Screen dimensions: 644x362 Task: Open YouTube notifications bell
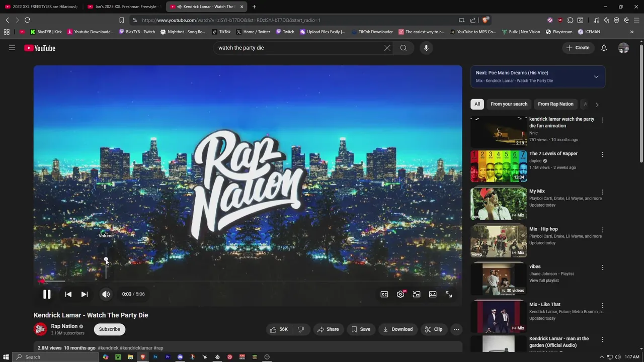pyautogui.click(x=604, y=48)
